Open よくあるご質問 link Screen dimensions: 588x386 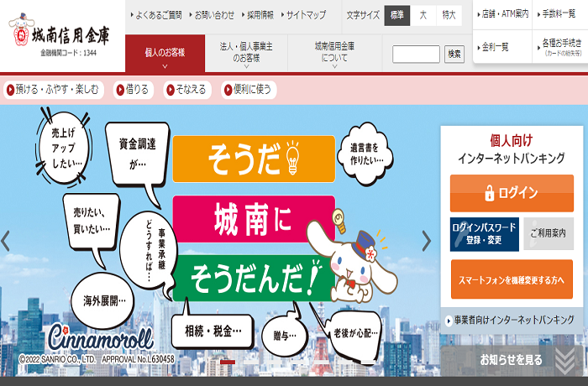[x=156, y=15]
